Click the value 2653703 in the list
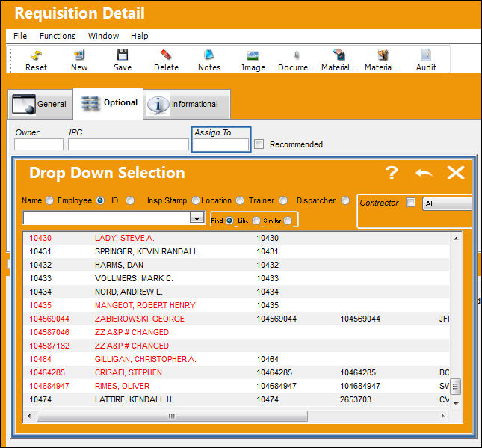Screen dimensions: 482x448 click(356, 399)
